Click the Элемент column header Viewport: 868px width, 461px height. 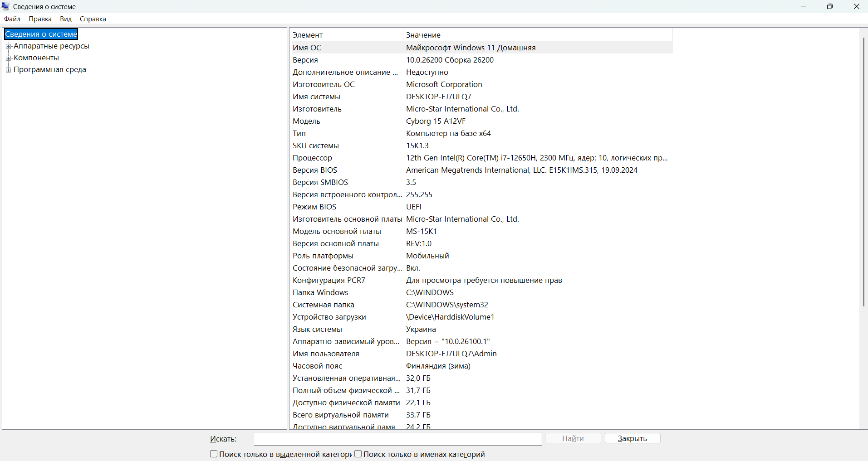click(346, 35)
